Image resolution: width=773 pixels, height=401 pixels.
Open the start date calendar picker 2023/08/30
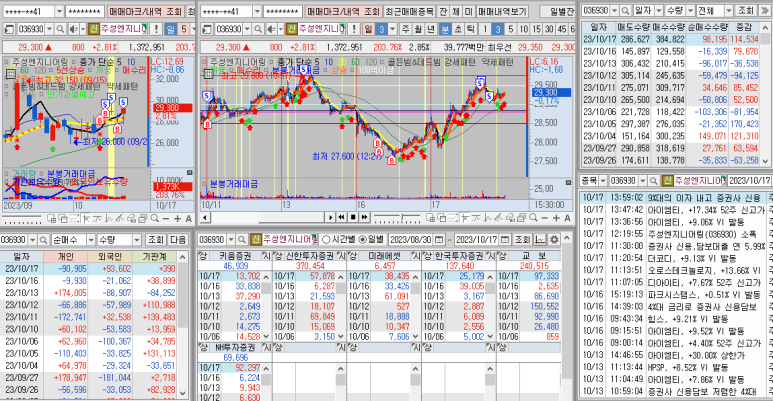[439, 240]
